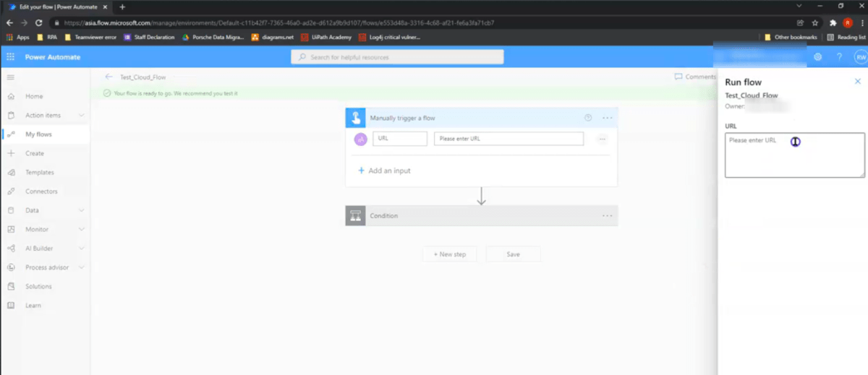Viewport: 868px width, 375px height.
Task: Collapse the left navigation hamburger menu
Action: [10, 77]
